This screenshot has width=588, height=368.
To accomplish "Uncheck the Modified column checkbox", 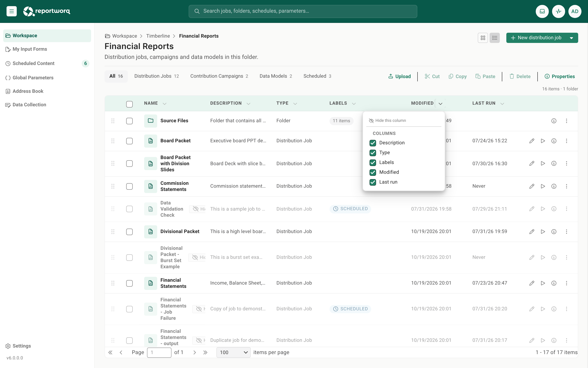I will click(373, 172).
